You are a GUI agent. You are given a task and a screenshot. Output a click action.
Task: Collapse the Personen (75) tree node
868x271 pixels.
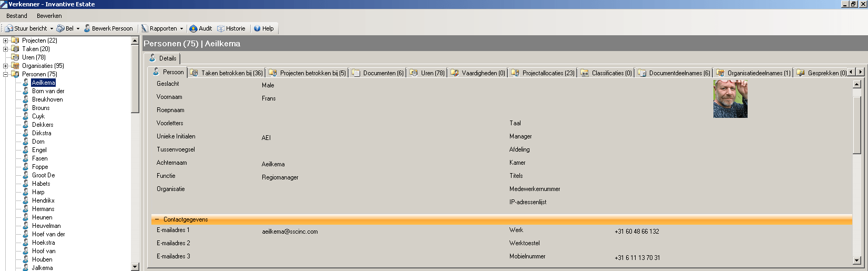click(6, 74)
